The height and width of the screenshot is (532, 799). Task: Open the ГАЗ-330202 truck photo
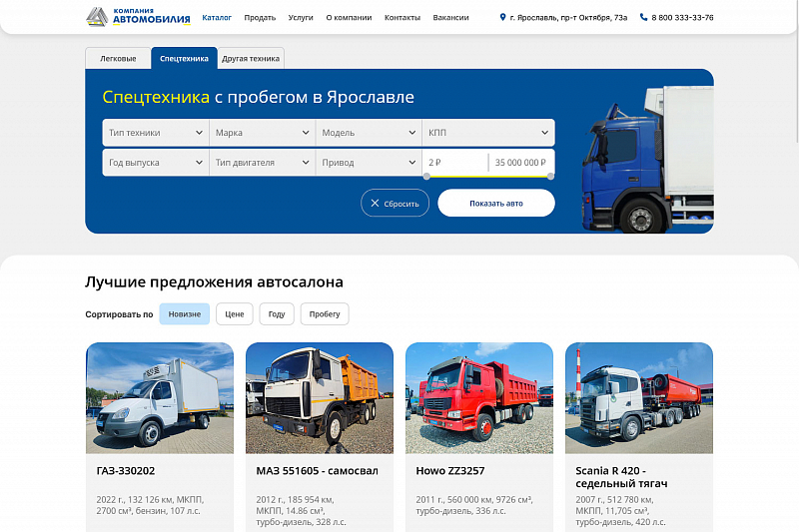(160, 398)
